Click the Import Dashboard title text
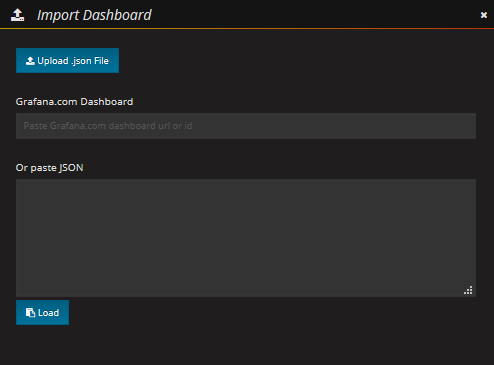Image resolution: width=494 pixels, height=365 pixels. [x=94, y=15]
